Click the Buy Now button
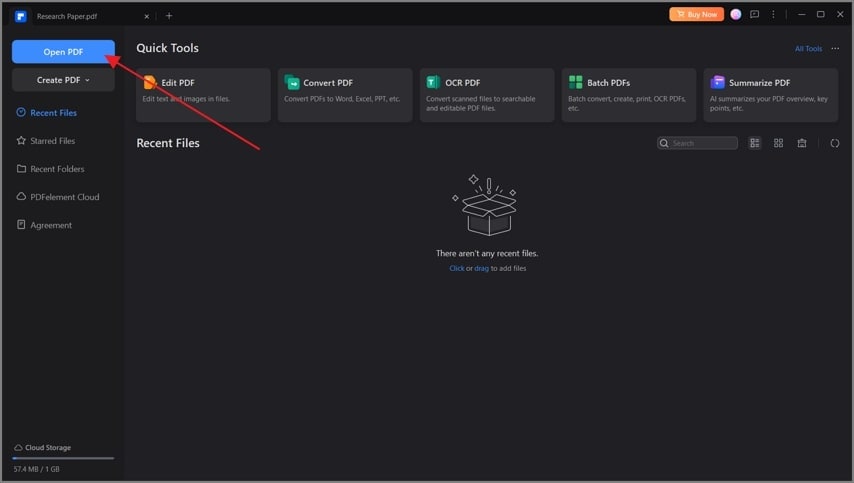The width and height of the screenshot is (854, 483). pyautogui.click(x=697, y=14)
